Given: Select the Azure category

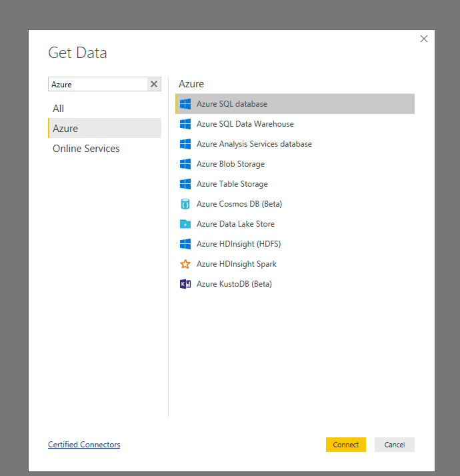Looking at the screenshot, I should (x=105, y=128).
